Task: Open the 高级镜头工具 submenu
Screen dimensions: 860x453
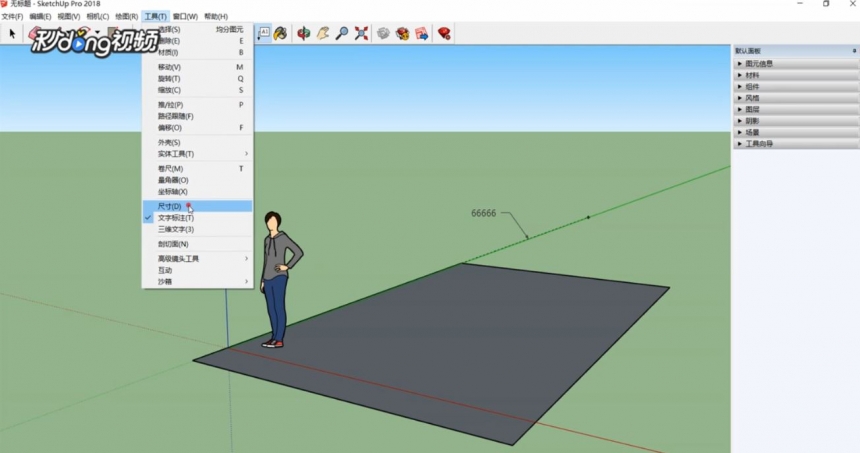Action: (x=179, y=258)
